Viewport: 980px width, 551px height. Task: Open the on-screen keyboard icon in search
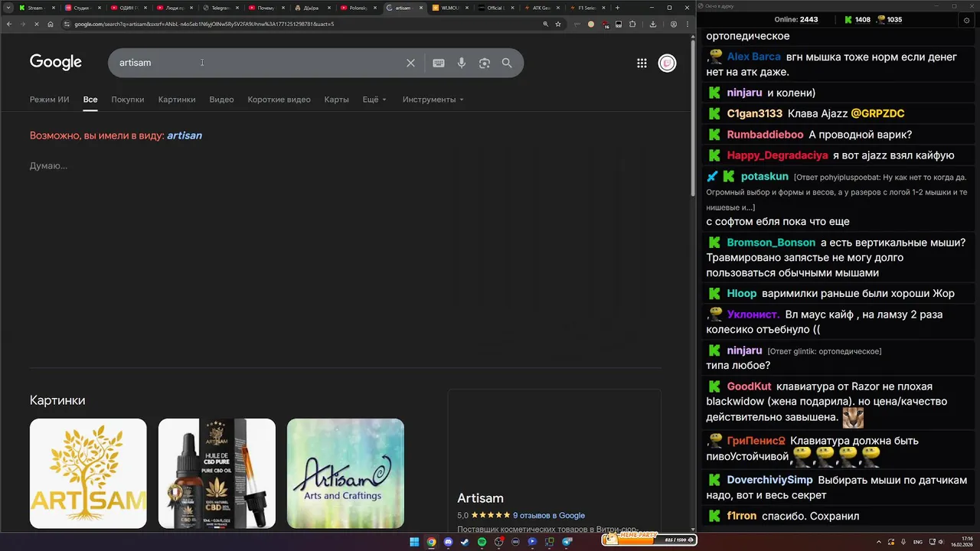pos(439,63)
